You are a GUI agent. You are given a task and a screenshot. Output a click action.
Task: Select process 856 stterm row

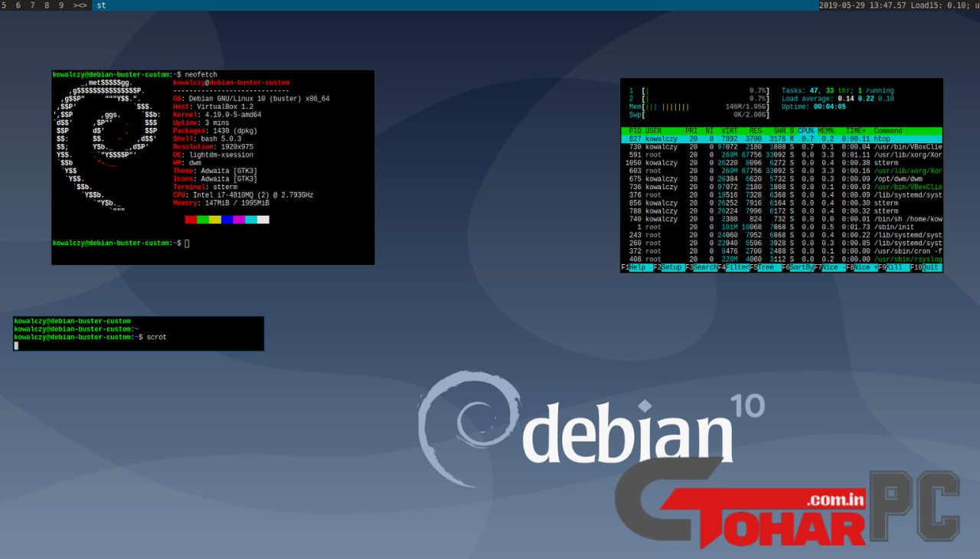(x=782, y=203)
